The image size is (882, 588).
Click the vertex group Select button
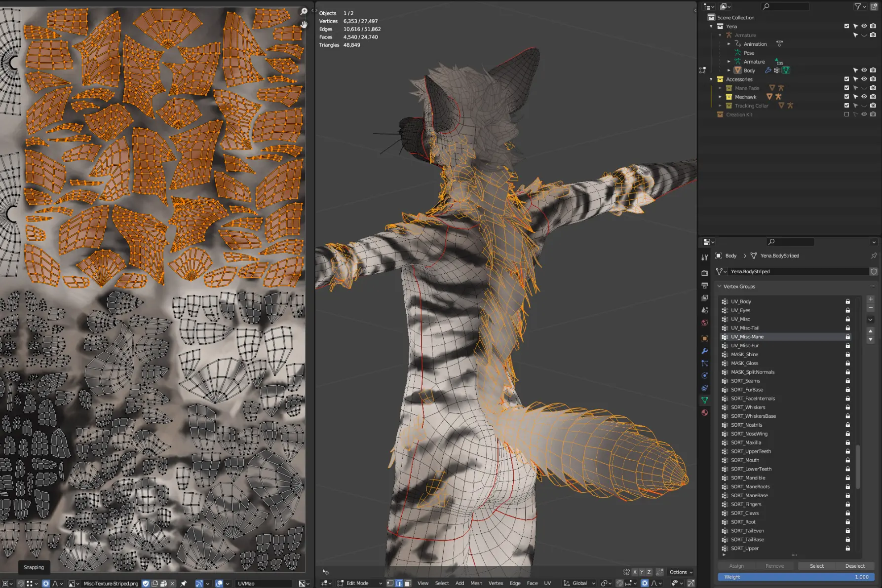pos(816,566)
